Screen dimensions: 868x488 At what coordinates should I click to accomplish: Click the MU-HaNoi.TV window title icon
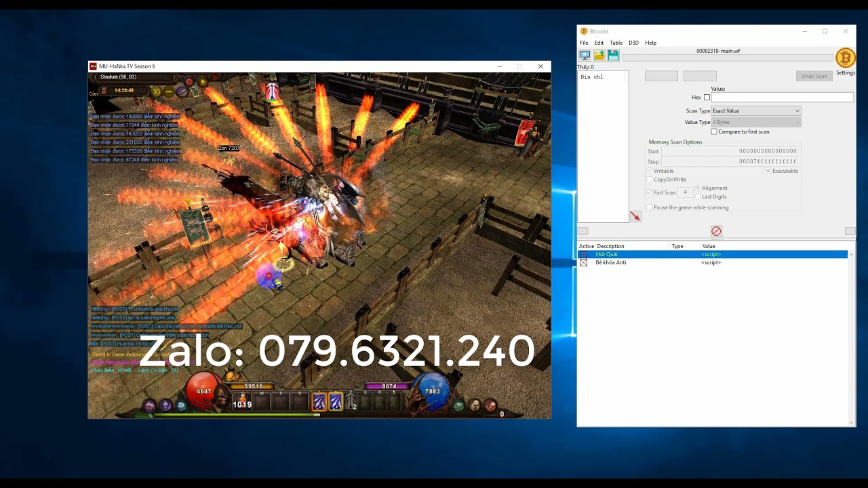click(93, 66)
